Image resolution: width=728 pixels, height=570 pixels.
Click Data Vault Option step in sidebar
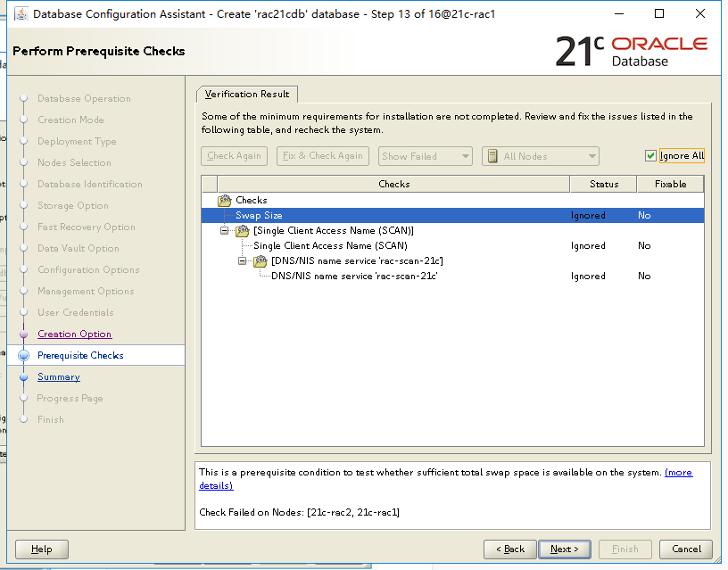tap(79, 248)
